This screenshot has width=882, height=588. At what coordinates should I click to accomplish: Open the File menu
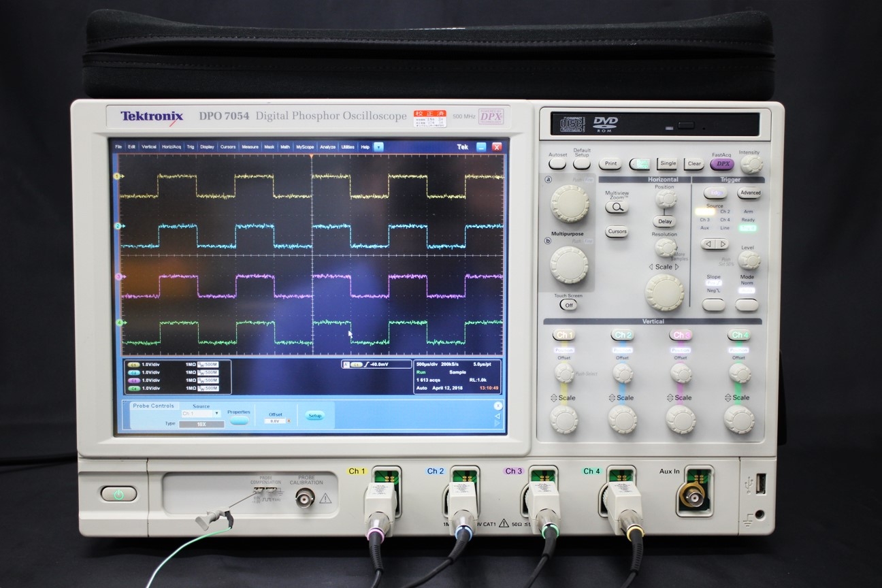pos(118,147)
